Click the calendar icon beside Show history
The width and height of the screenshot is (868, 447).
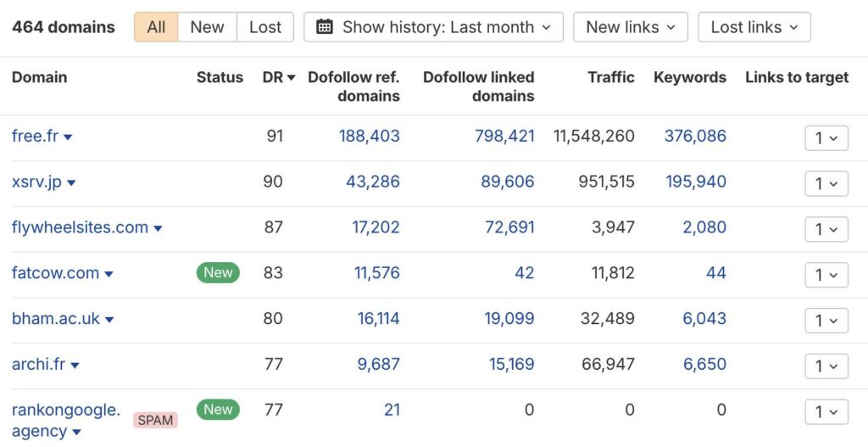[x=324, y=27]
